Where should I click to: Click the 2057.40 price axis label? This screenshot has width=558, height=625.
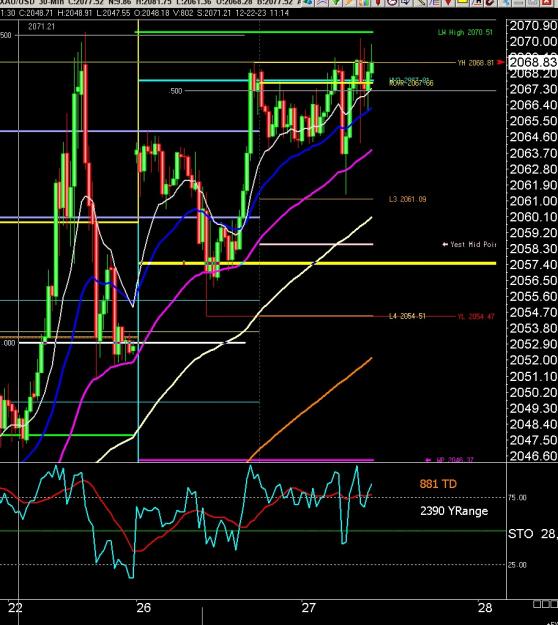tap(533, 264)
